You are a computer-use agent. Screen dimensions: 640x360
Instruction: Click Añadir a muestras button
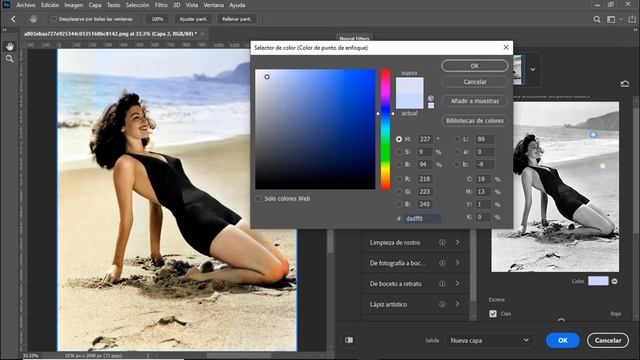(x=475, y=101)
